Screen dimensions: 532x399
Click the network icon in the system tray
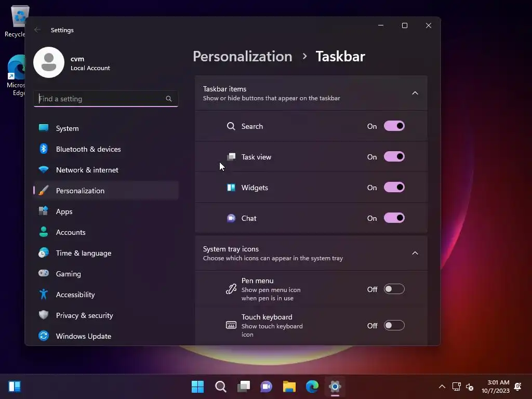(x=456, y=387)
